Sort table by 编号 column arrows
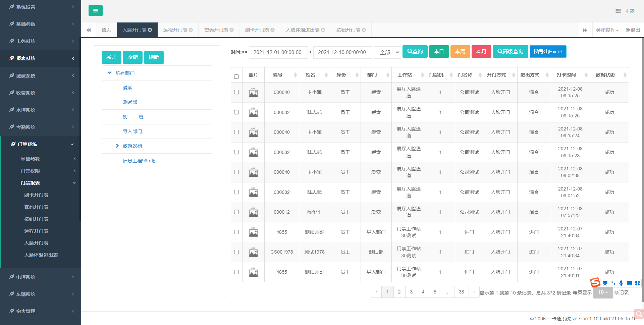The height and width of the screenshot is (325, 644). point(295,75)
